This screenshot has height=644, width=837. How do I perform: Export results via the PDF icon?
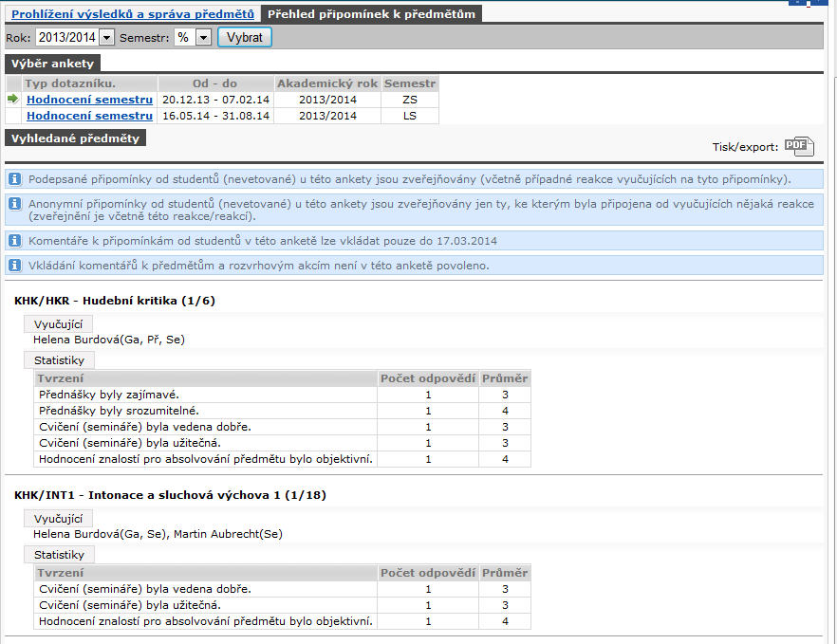click(799, 146)
